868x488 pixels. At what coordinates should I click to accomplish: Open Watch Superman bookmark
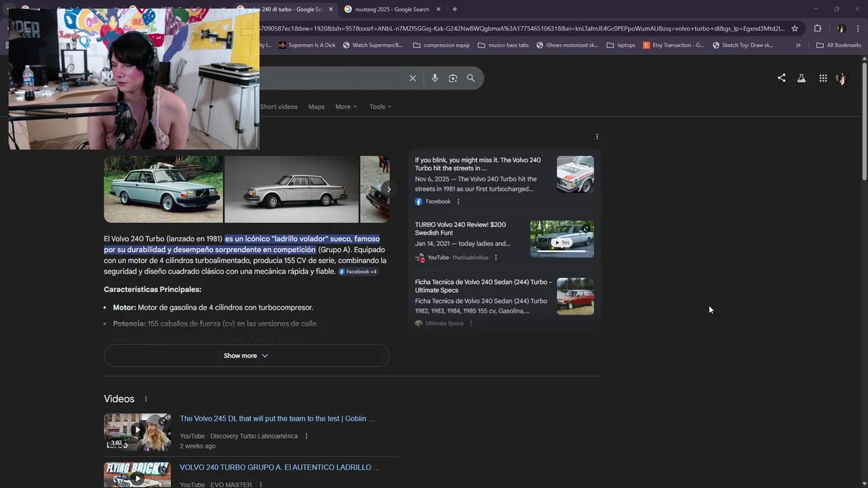(373, 45)
